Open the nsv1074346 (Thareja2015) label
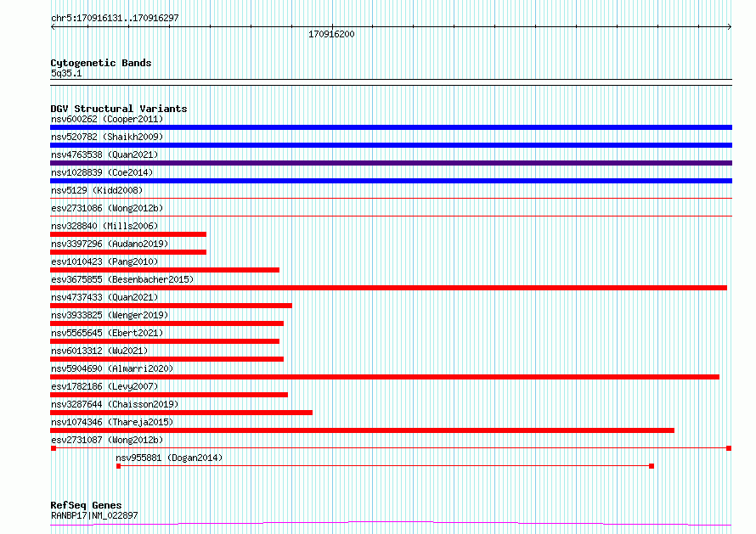Viewport: 756px width, 534px height. point(112,422)
